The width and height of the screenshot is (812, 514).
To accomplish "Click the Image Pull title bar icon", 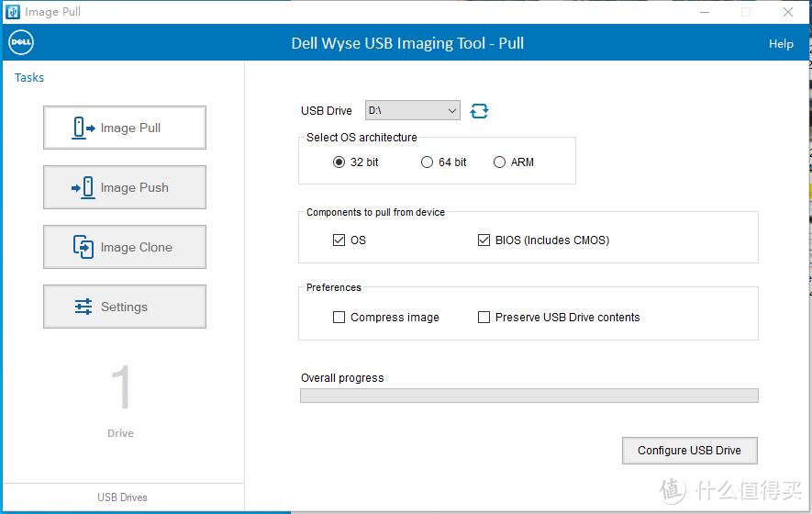I will tap(12, 12).
